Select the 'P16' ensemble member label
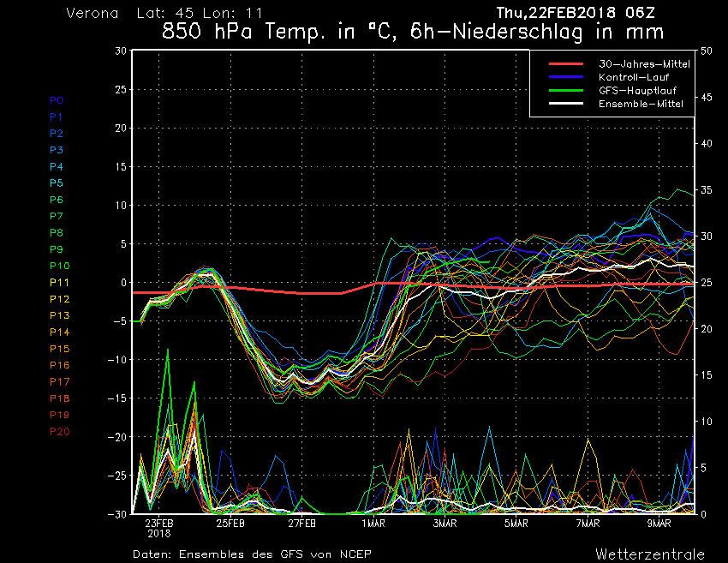Screen dimensions: 728x563 [60, 365]
